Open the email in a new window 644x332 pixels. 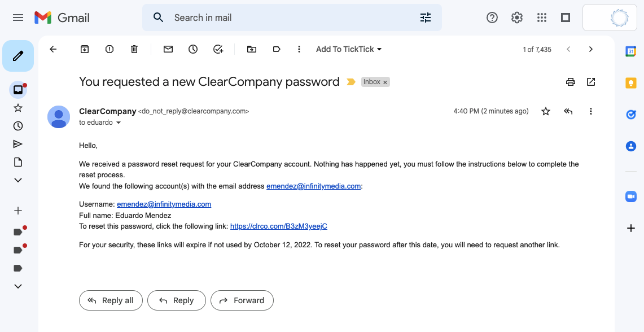(x=590, y=82)
